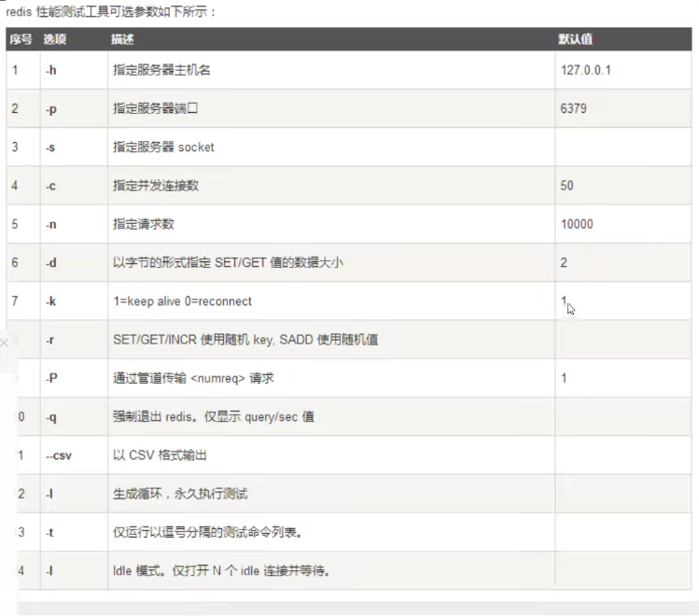Click the Idle 模式 description

click(221, 570)
